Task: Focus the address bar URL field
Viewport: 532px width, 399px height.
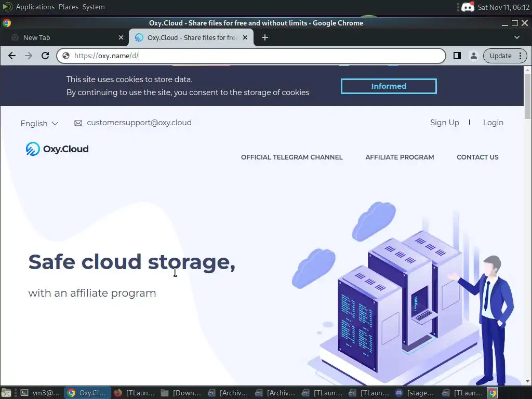Action: pos(251,56)
